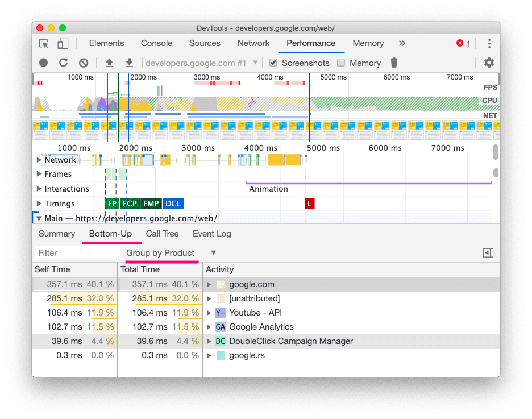Click the red L load timing marker

pos(309,204)
